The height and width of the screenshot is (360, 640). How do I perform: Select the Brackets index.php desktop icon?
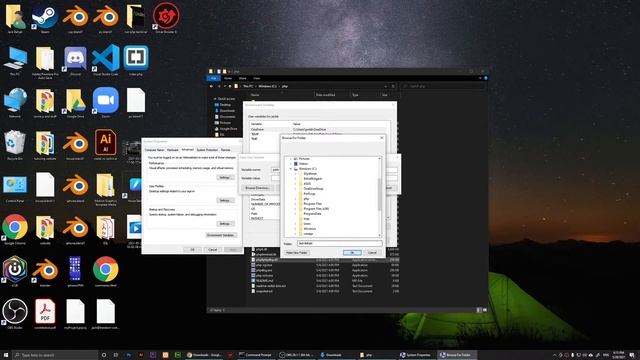(136, 60)
